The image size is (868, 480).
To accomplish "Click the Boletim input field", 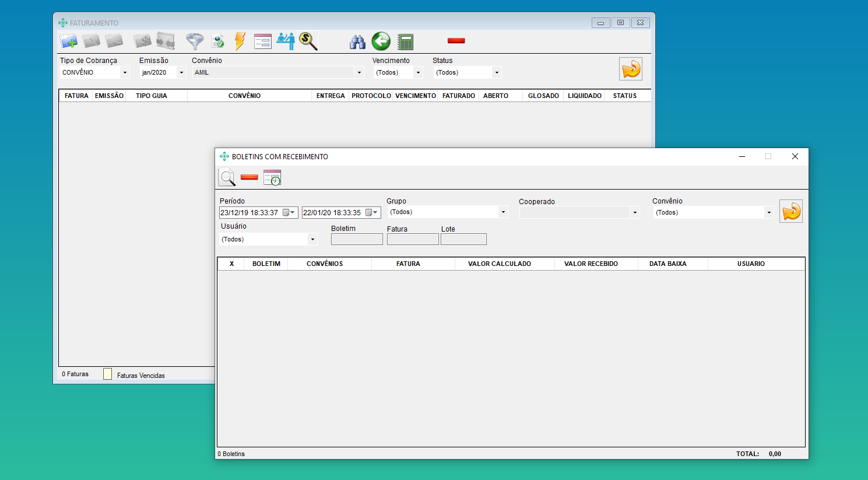I will tap(357, 239).
